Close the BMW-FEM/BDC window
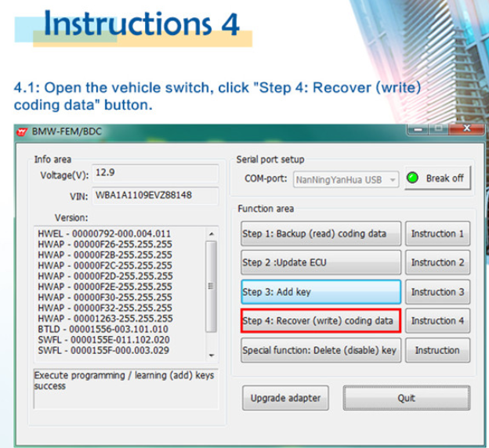The height and width of the screenshot is (448, 489). pos(466,128)
